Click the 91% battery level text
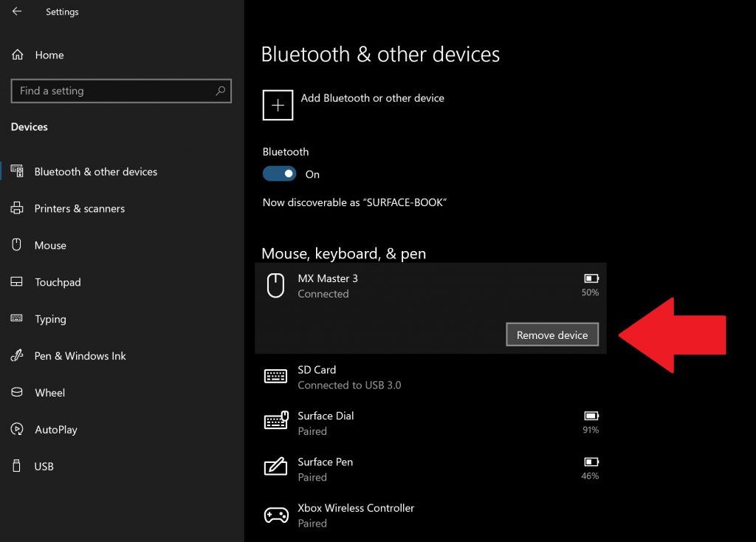The image size is (756, 542). (x=591, y=430)
